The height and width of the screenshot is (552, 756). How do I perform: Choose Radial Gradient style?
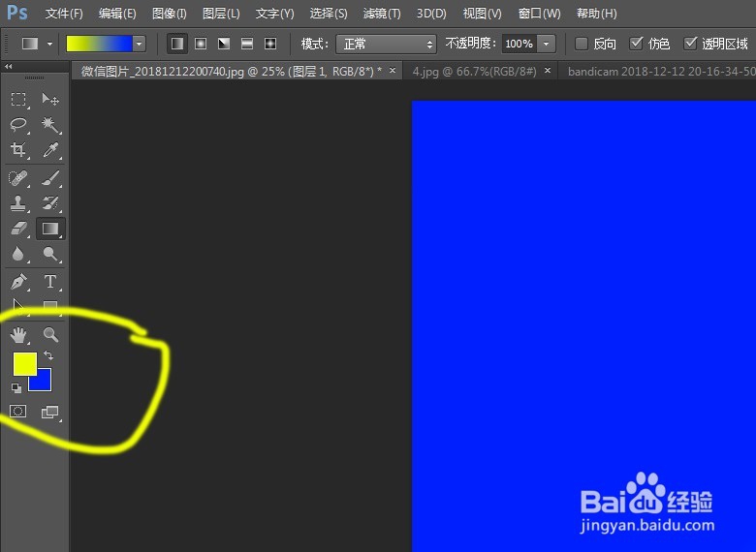point(201,45)
